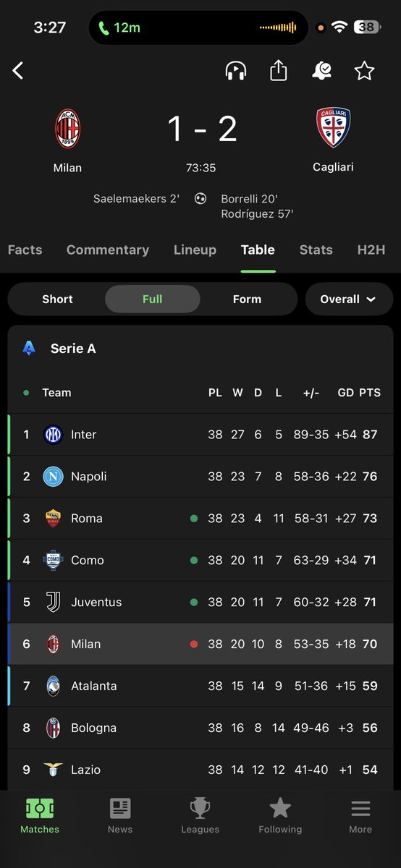The height and width of the screenshot is (868, 401).
Task: Tap the AC Milan crest in header
Action: 68,129
